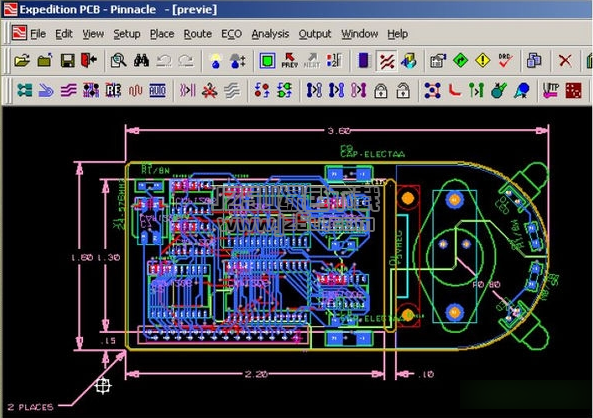This screenshot has width=593, height=418.
Task: Click the blue teardrop pointer icon
Action: coord(522,90)
